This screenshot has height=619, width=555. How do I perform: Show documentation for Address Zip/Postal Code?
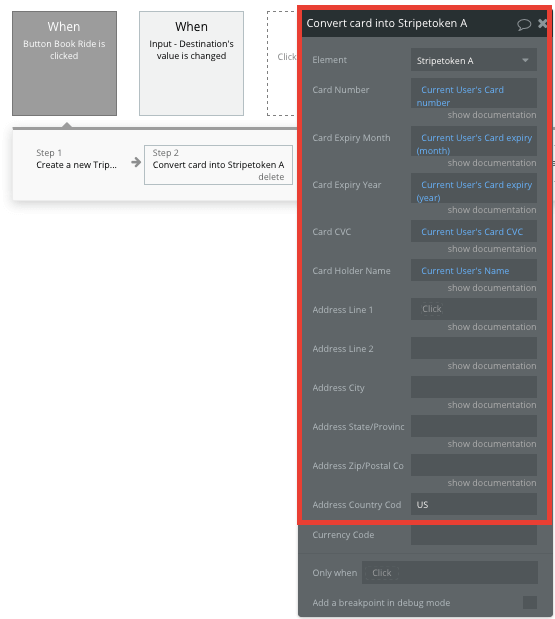pos(492,483)
